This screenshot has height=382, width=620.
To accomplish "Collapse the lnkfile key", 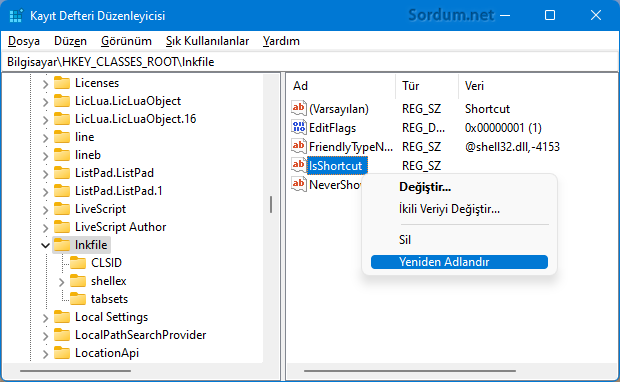I will [45, 246].
